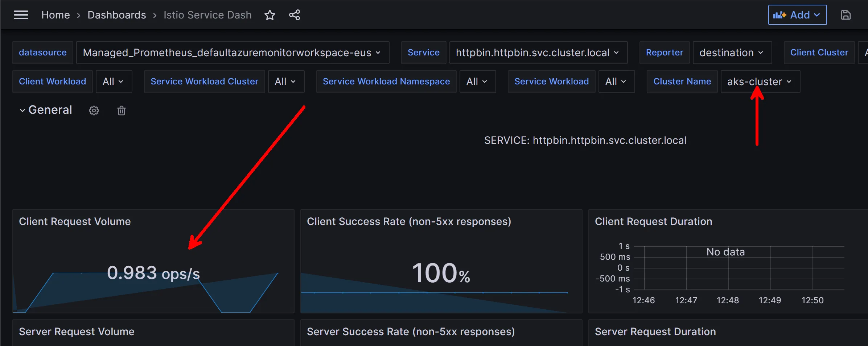Open Service Workload Namespace All dropdown
Image resolution: width=868 pixels, height=346 pixels.
[477, 82]
